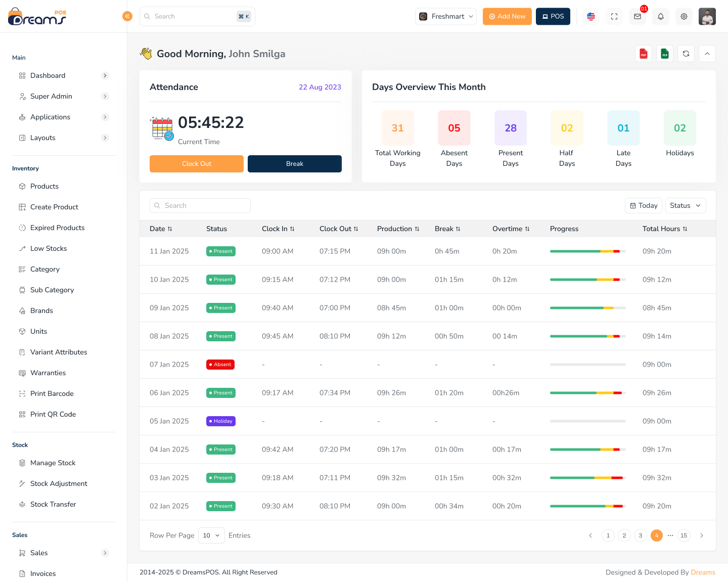Go to page 15 in table pagination
The image size is (728, 582).
click(x=684, y=535)
